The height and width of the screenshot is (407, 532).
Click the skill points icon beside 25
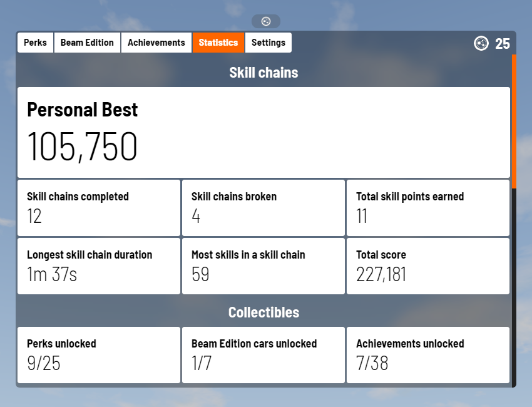tap(481, 43)
